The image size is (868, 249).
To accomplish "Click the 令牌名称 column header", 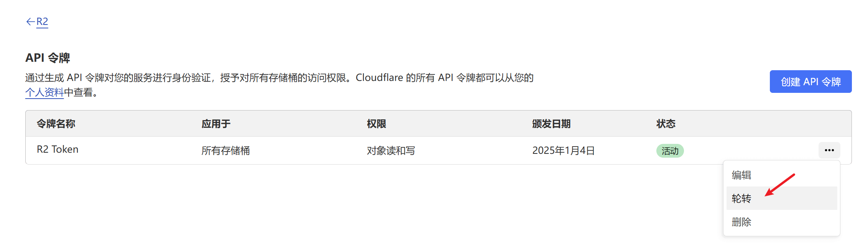I will point(56,124).
